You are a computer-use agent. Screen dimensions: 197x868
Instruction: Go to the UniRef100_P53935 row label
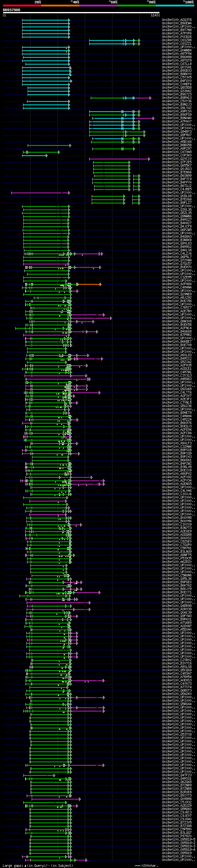pyautogui.click(x=177, y=558)
